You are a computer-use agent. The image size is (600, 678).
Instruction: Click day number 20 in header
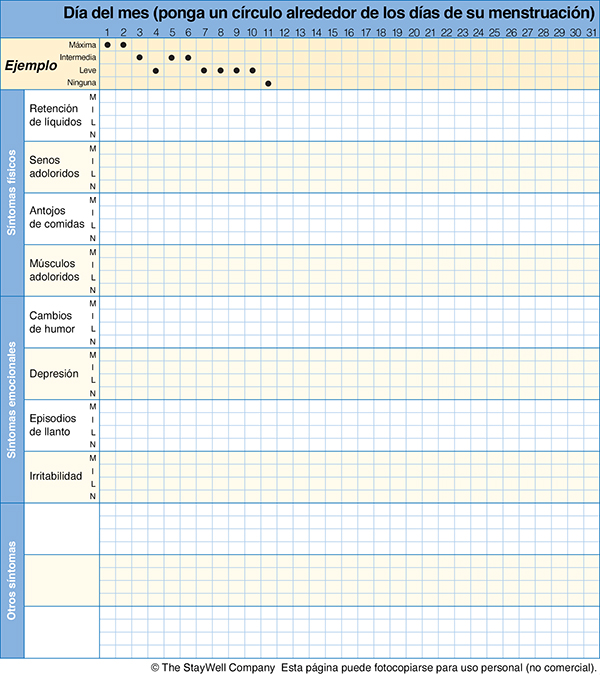point(414,32)
